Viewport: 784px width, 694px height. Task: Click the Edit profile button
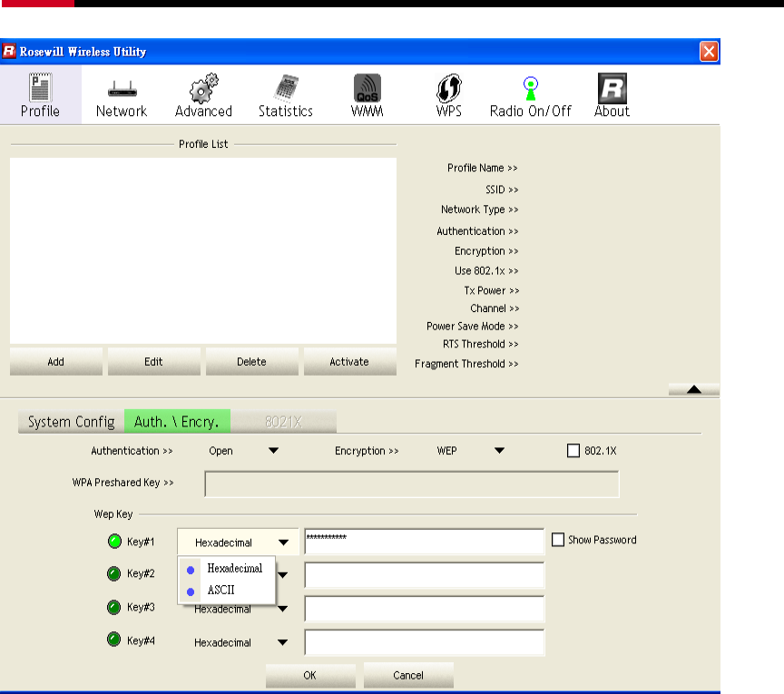point(154,361)
